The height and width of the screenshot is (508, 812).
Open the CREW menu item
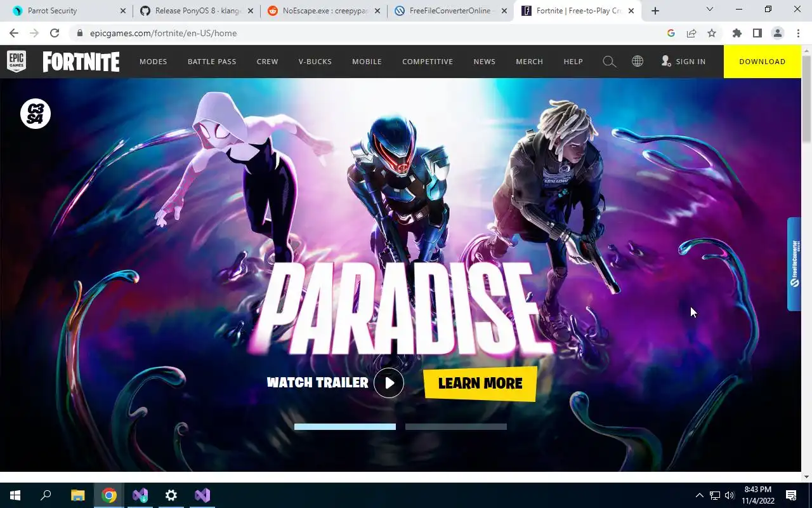268,62
